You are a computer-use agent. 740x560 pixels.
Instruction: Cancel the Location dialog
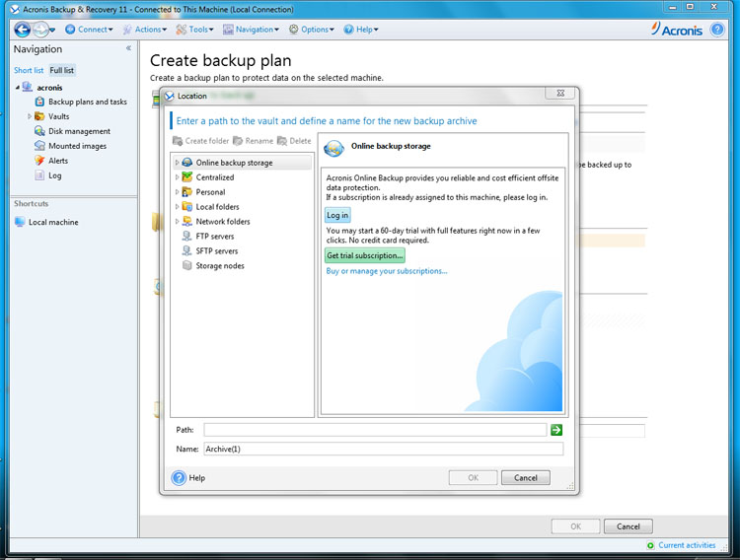tap(525, 478)
